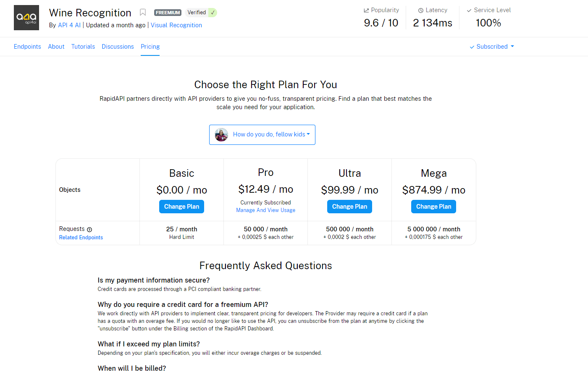The width and height of the screenshot is (588, 372).
Task: Change plan to Basic
Action: click(181, 207)
